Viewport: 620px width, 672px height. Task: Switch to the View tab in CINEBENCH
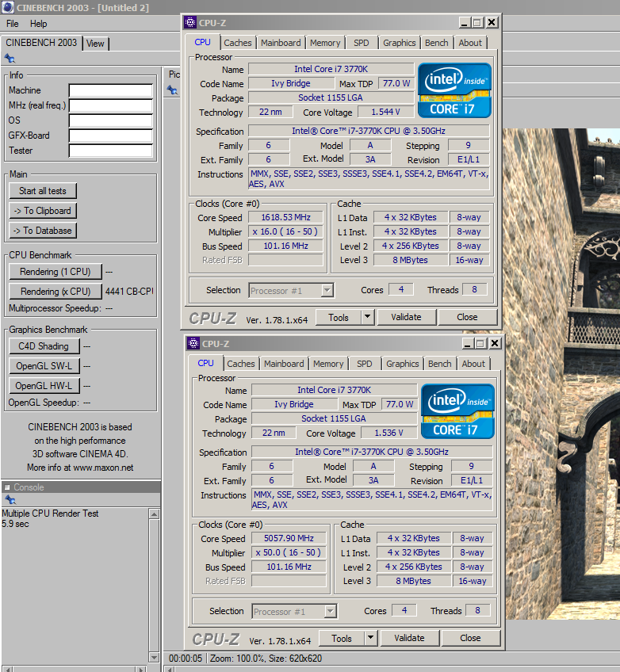tap(96, 44)
